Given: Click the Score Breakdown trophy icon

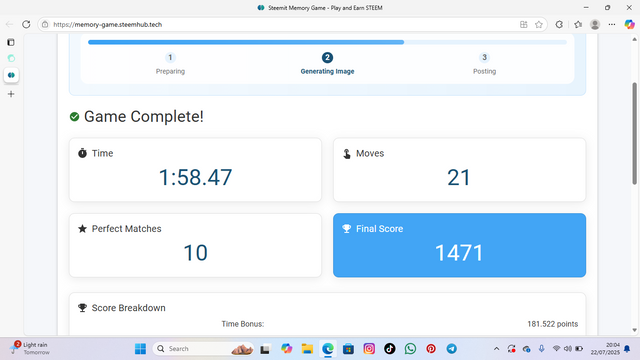Looking at the screenshot, I should (82, 308).
